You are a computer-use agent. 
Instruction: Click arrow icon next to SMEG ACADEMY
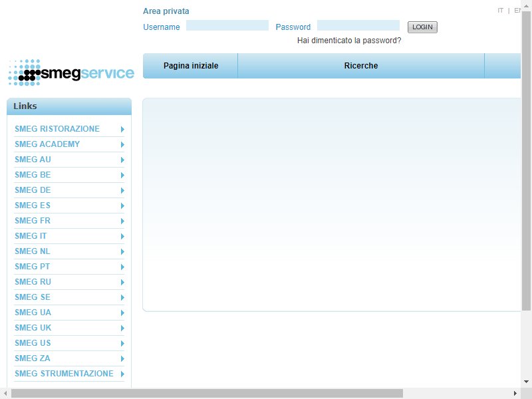pyautogui.click(x=122, y=144)
